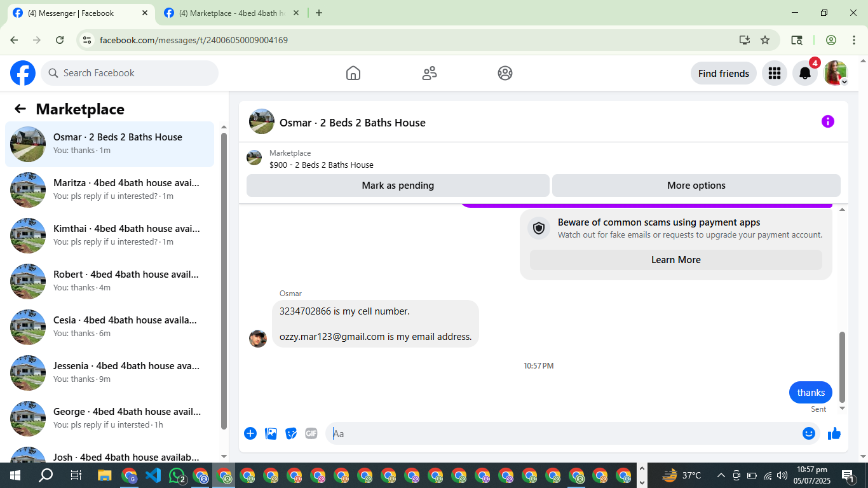Click the sent 'thanks' message bubble

point(811,393)
